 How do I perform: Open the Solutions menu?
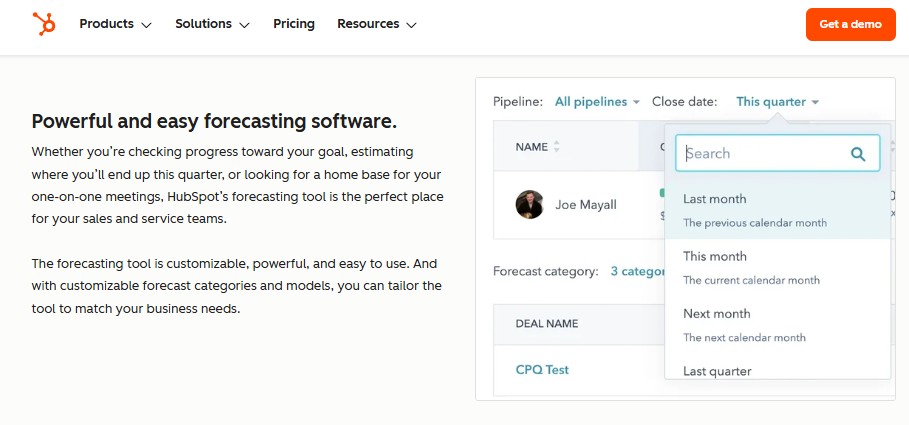click(x=212, y=24)
